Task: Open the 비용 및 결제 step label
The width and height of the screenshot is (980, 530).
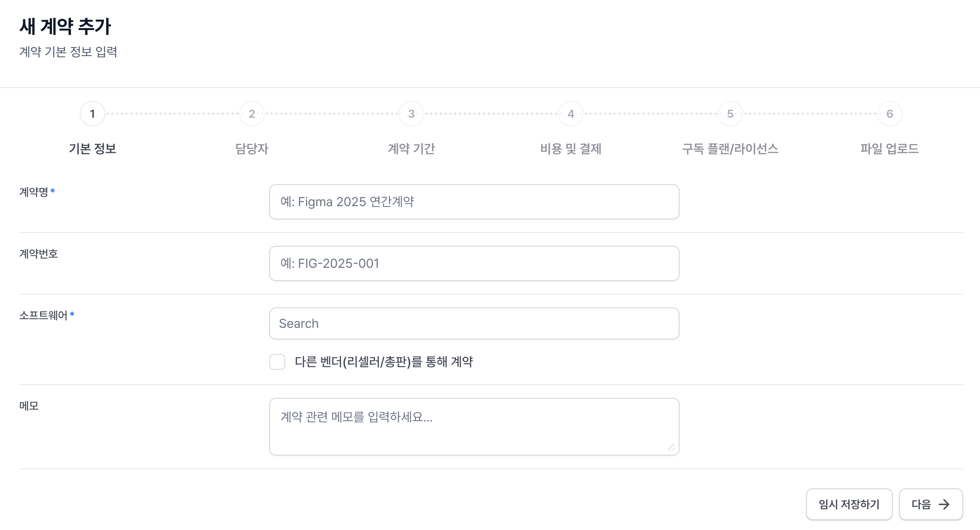Action: coord(571,149)
